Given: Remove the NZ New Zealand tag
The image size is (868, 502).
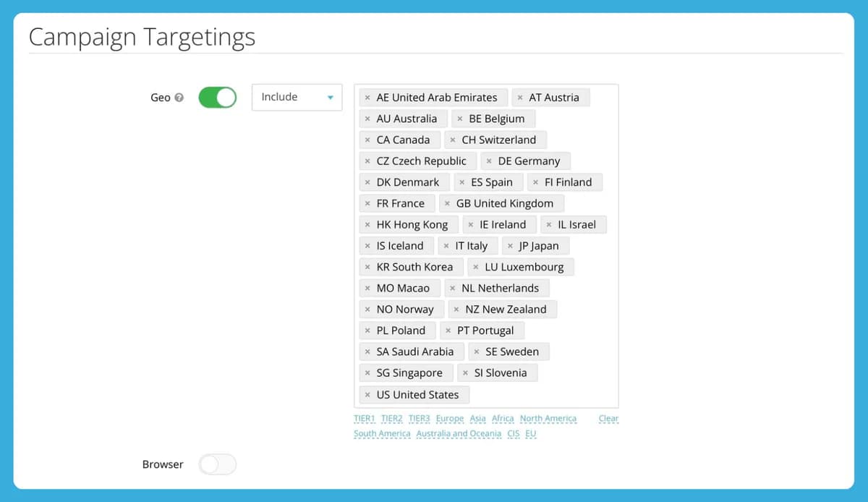Looking at the screenshot, I should tap(456, 310).
